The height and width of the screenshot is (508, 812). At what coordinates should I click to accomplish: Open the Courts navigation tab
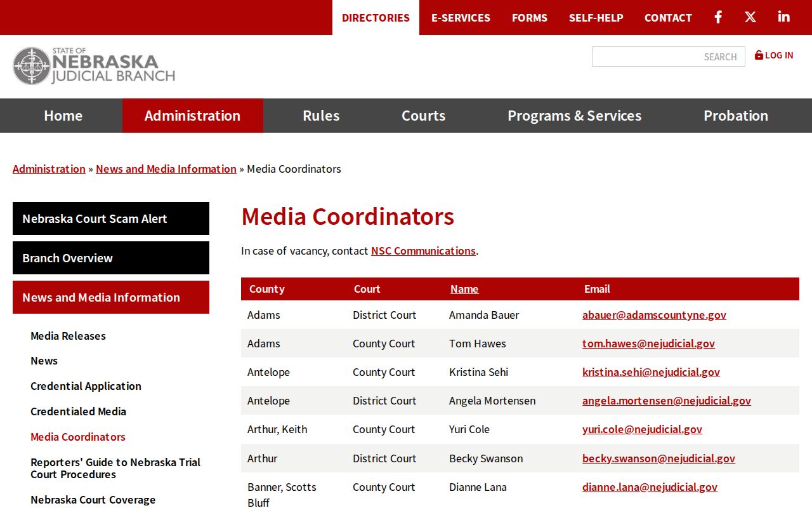423,116
